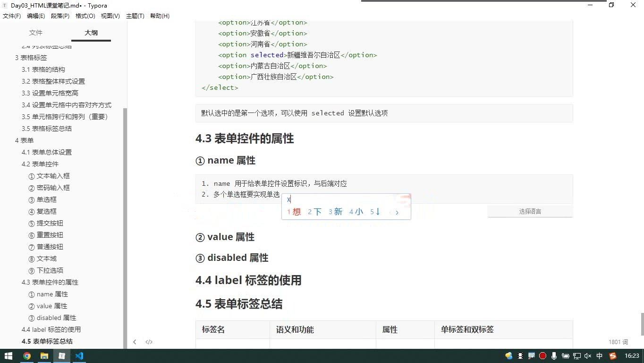The width and height of the screenshot is (644, 363).
Task: Jump to outline item 4.4 label 标签的使用
Action: point(51,329)
